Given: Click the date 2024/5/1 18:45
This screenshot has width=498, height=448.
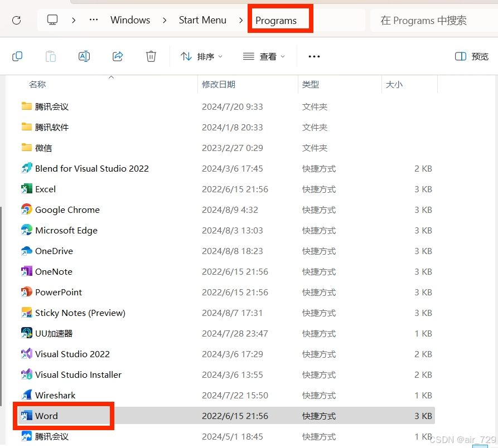Looking at the screenshot, I should click(x=233, y=437).
